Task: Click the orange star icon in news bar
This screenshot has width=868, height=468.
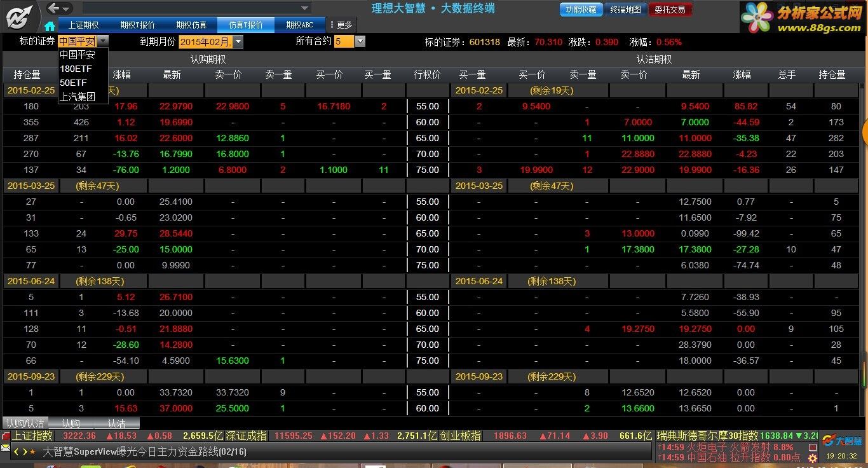Action: click(33, 451)
